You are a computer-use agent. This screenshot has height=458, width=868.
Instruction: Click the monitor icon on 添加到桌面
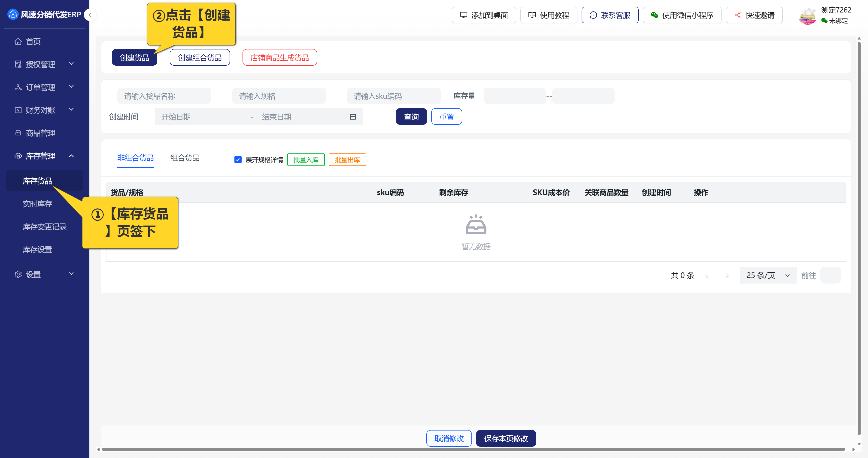464,15
